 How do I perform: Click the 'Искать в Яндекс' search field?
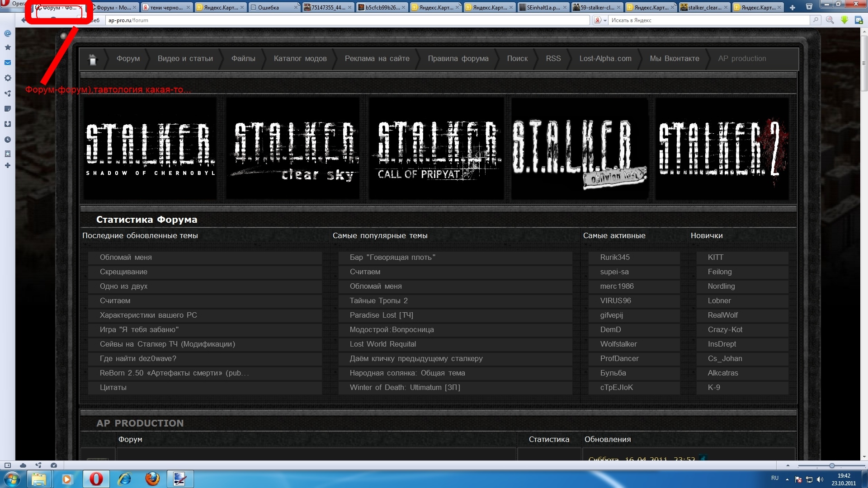[709, 20]
